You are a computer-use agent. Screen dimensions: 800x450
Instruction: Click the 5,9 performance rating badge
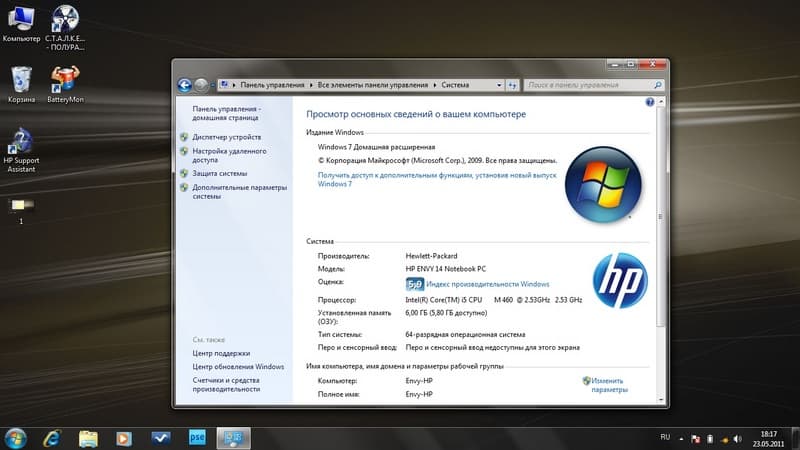point(414,284)
